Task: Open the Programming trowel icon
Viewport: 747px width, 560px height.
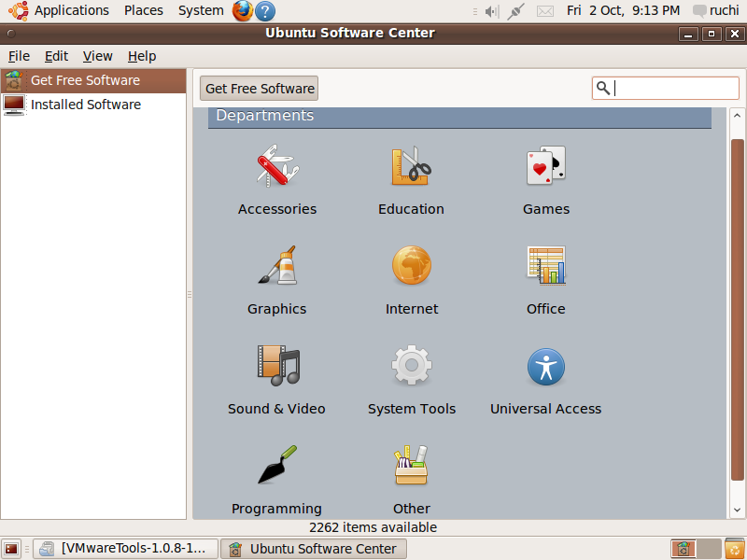Action: click(277, 465)
